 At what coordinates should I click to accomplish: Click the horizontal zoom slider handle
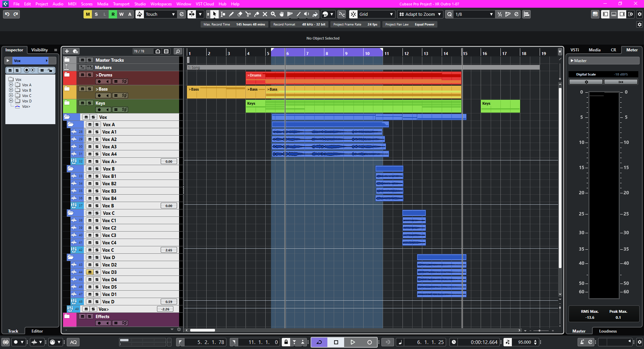539,331
